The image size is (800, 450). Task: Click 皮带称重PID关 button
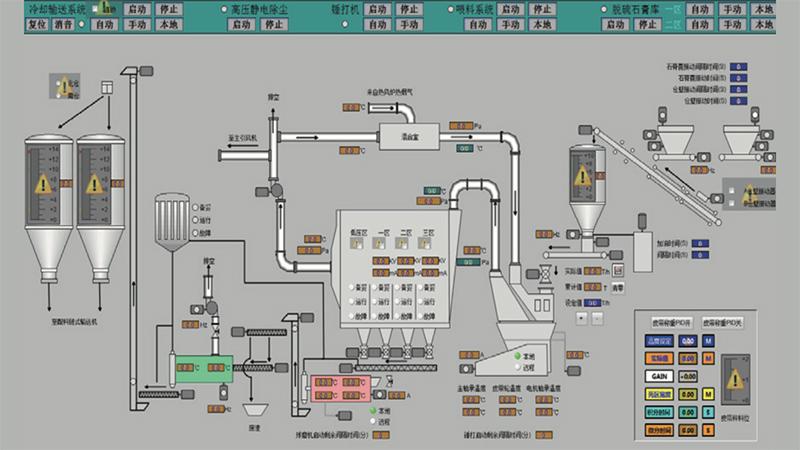pos(722,322)
